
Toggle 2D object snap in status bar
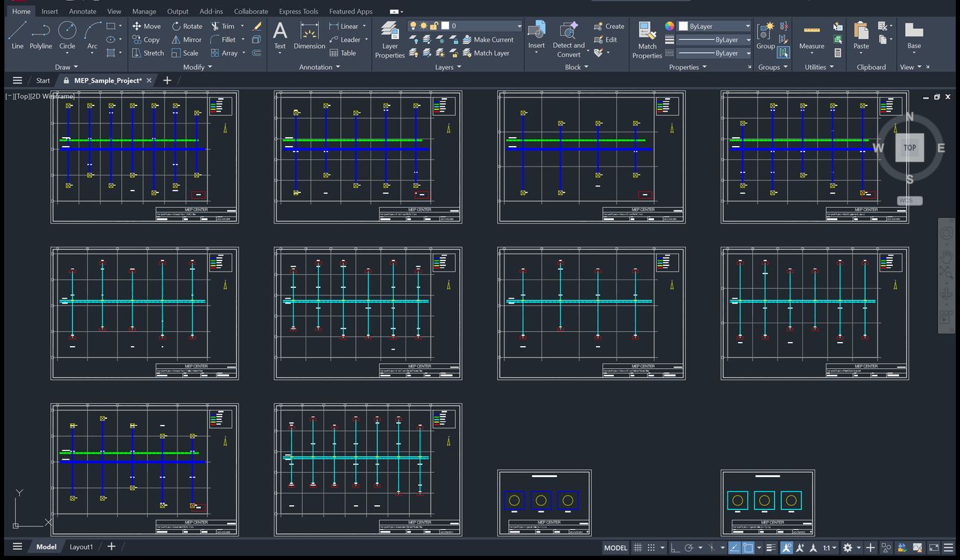(x=748, y=548)
